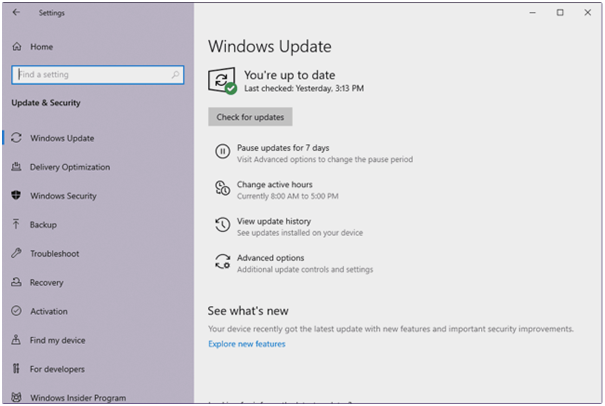605x406 pixels.
Task: Click the pause circle icon
Action: 223,151
